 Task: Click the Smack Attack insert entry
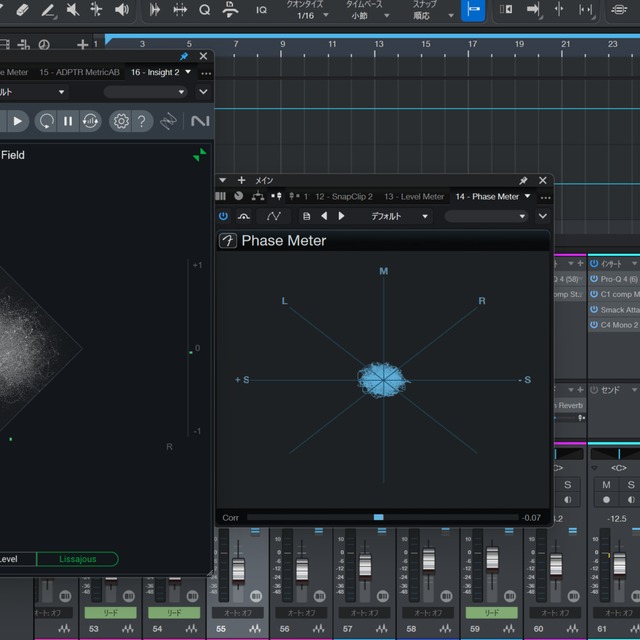tap(619, 310)
